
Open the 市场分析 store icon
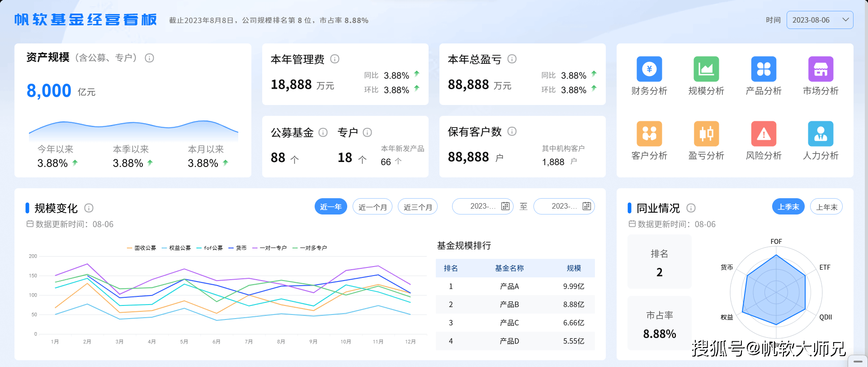821,69
